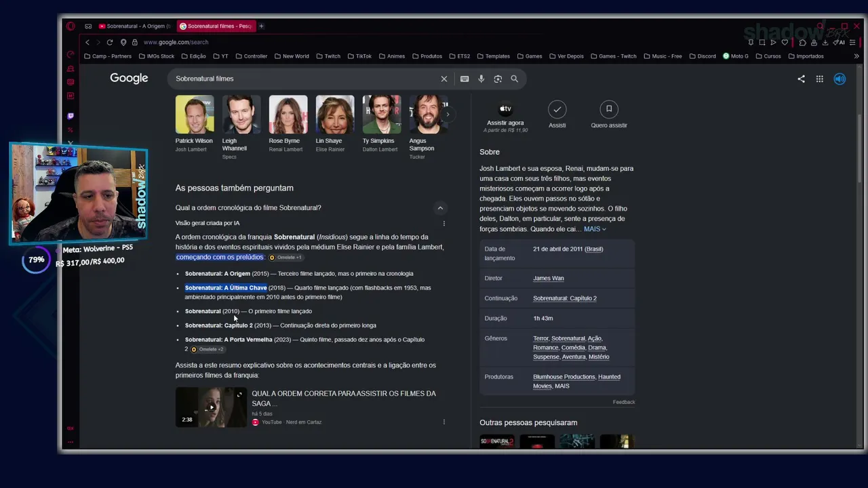Viewport: 868px width, 488px height.
Task: Submit search with magnifier icon
Action: (x=515, y=79)
